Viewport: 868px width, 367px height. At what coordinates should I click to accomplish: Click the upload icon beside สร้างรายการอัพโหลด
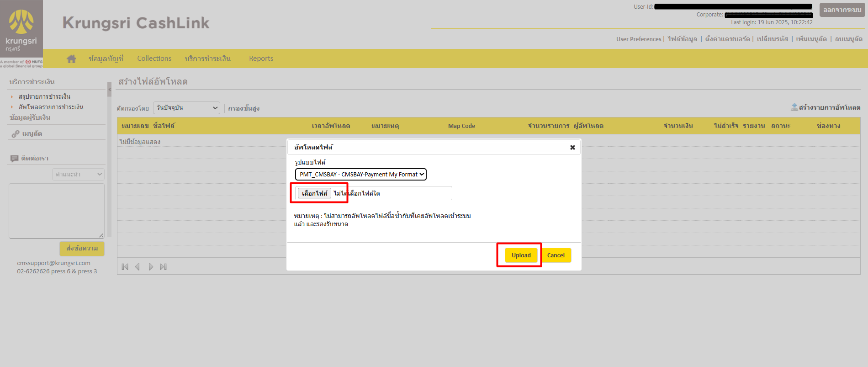point(794,107)
